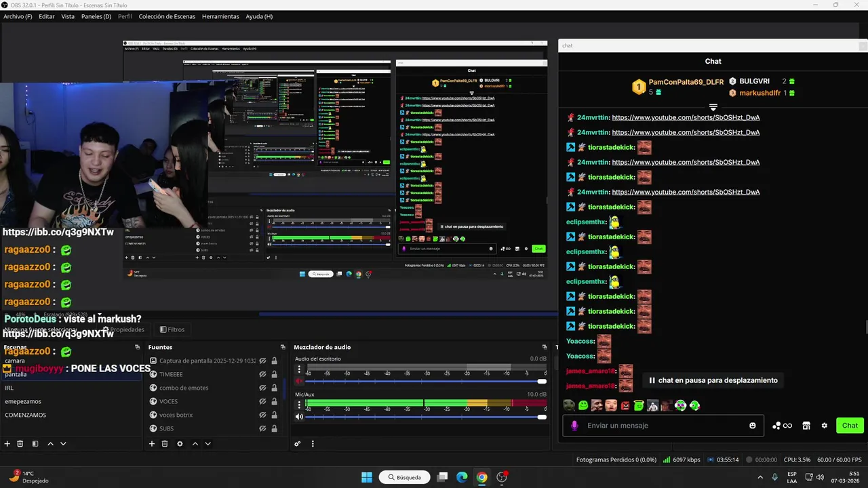Click the green Chat send button

click(x=850, y=426)
